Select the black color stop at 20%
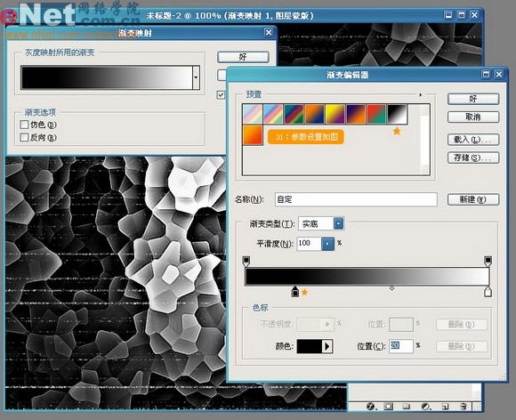The width and height of the screenshot is (516, 420). (295, 292)
